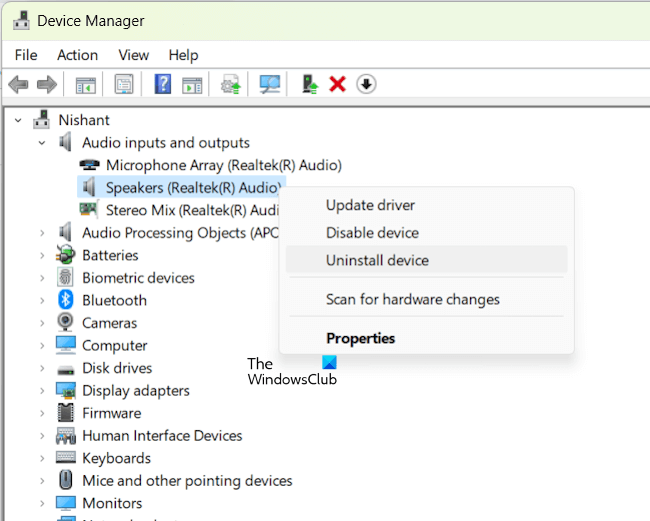Collapse the Nishant root node
The image size is (650, 521).
point(19,120)
